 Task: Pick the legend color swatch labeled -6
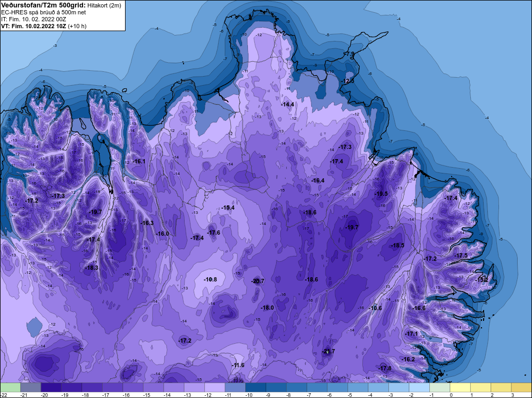(338, 387)
